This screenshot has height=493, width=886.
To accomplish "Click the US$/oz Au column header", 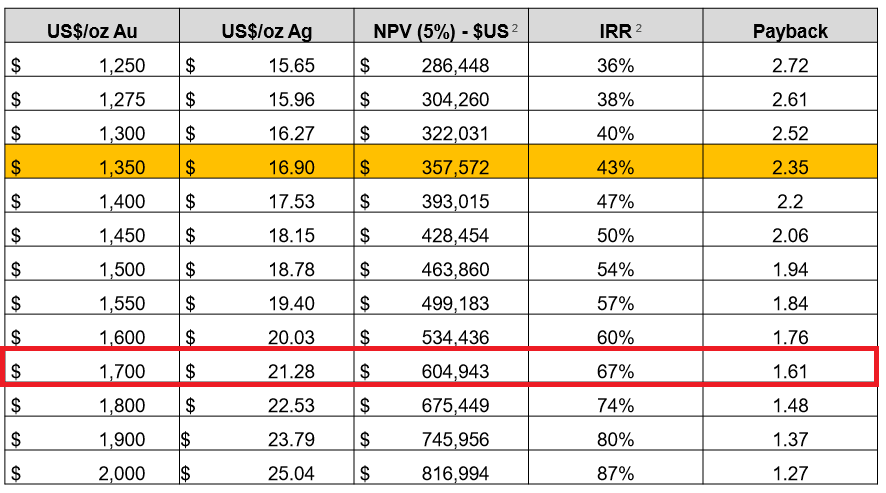I will click(92, 31).
